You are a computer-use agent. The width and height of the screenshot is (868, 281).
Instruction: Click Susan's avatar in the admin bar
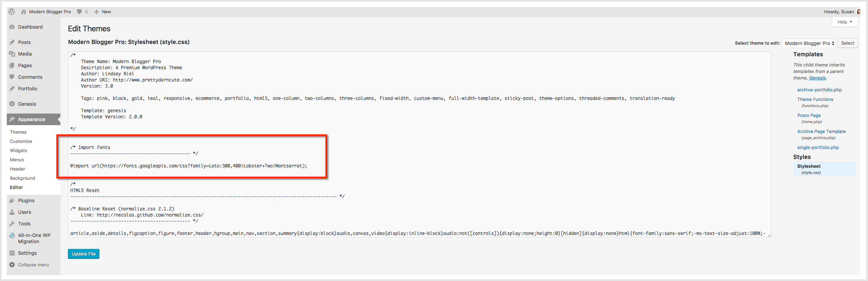[x=858, y=12]
